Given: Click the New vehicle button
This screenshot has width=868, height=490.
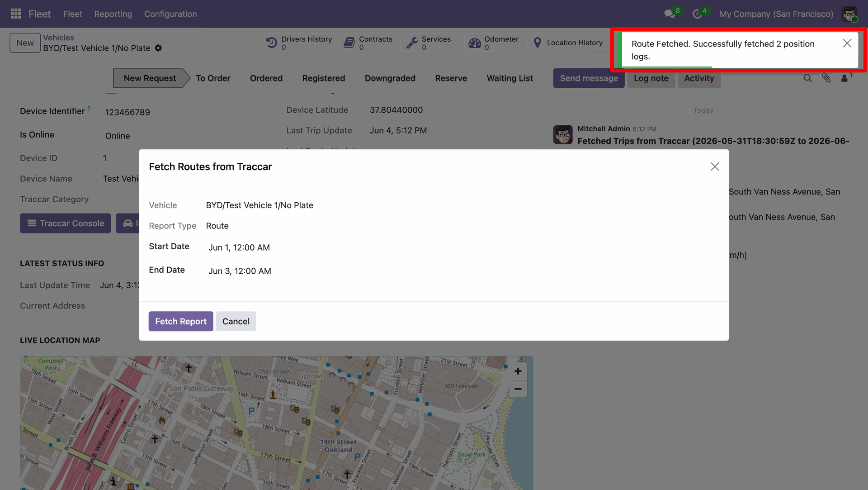Looking at the screenshot, I should pyautogui.click(x=25, y=43).
